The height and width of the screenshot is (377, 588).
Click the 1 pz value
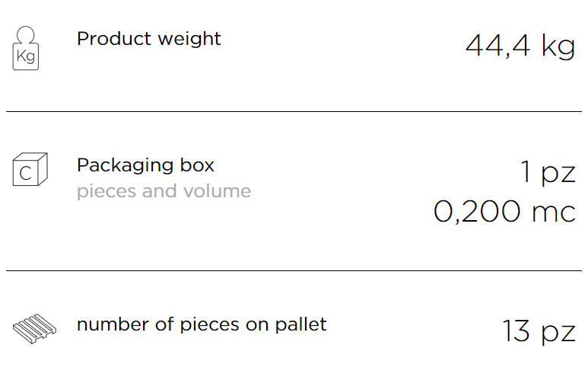(x=548, y=172)
